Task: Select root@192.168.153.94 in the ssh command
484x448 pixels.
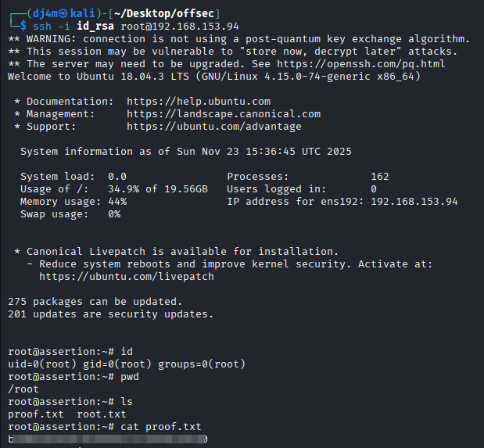Action: tap(180, 27)
